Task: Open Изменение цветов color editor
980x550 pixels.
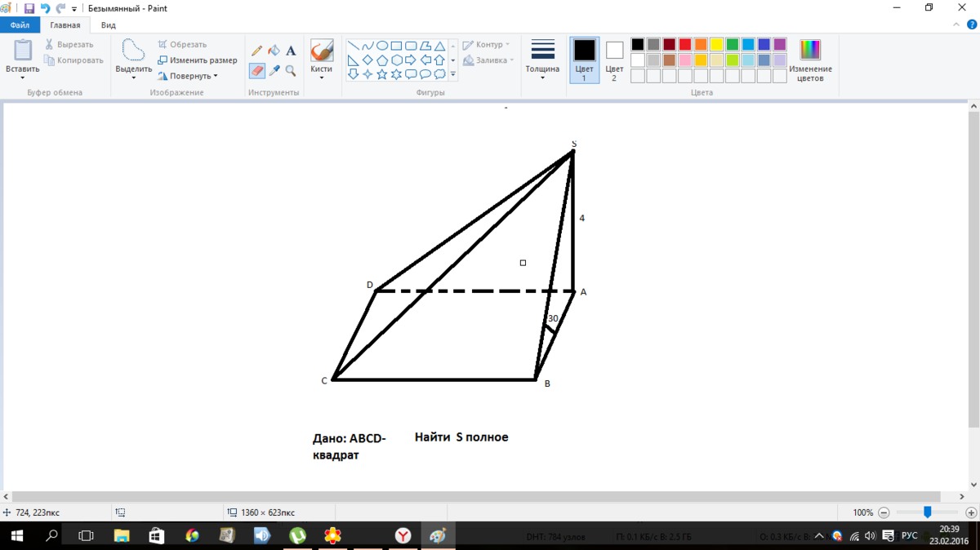Action: [810, 60]
